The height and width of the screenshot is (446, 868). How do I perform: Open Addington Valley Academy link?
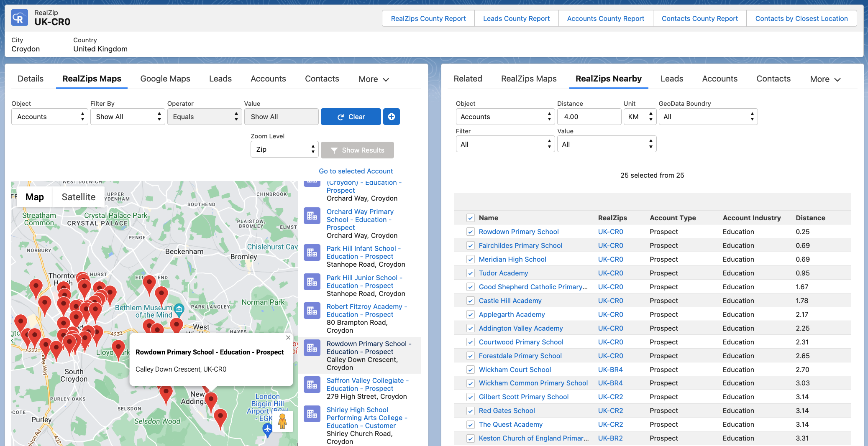point(521,328)
